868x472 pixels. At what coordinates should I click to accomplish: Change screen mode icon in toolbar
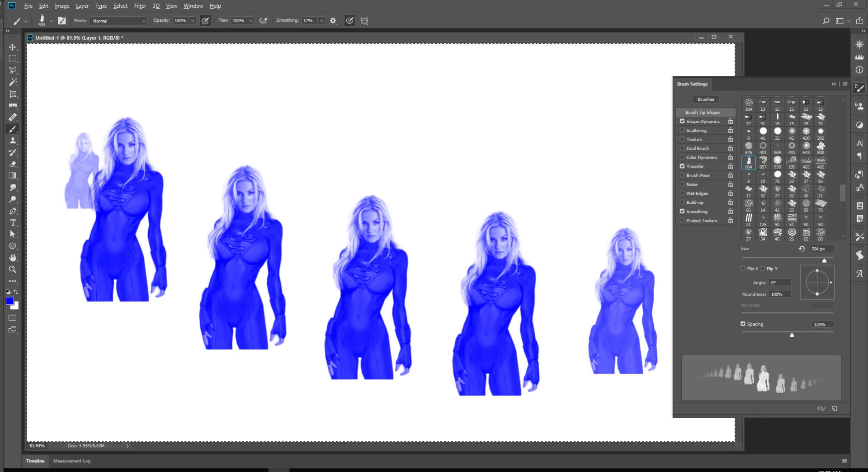point(13,330)
